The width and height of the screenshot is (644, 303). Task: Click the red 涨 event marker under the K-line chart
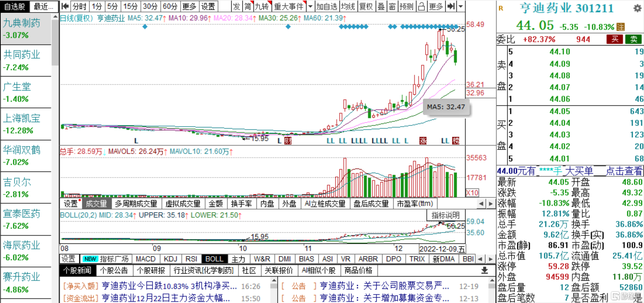(423, 141)
